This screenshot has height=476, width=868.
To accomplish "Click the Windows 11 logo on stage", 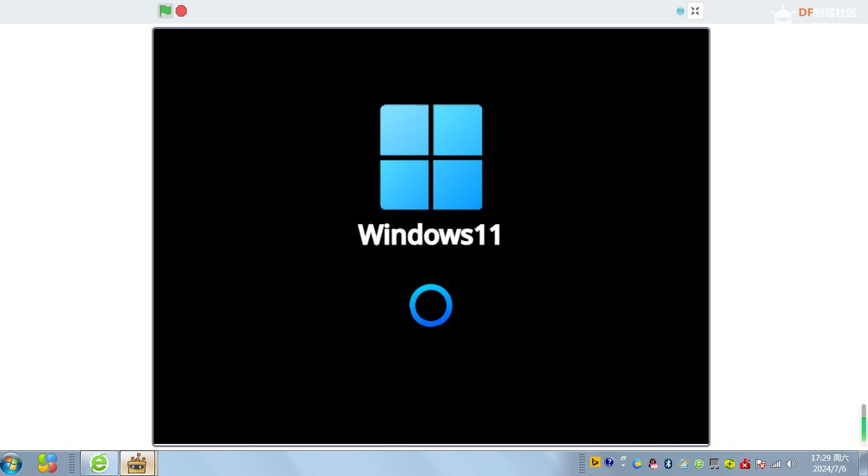I will pyautogui.click(x=431, y=157).
